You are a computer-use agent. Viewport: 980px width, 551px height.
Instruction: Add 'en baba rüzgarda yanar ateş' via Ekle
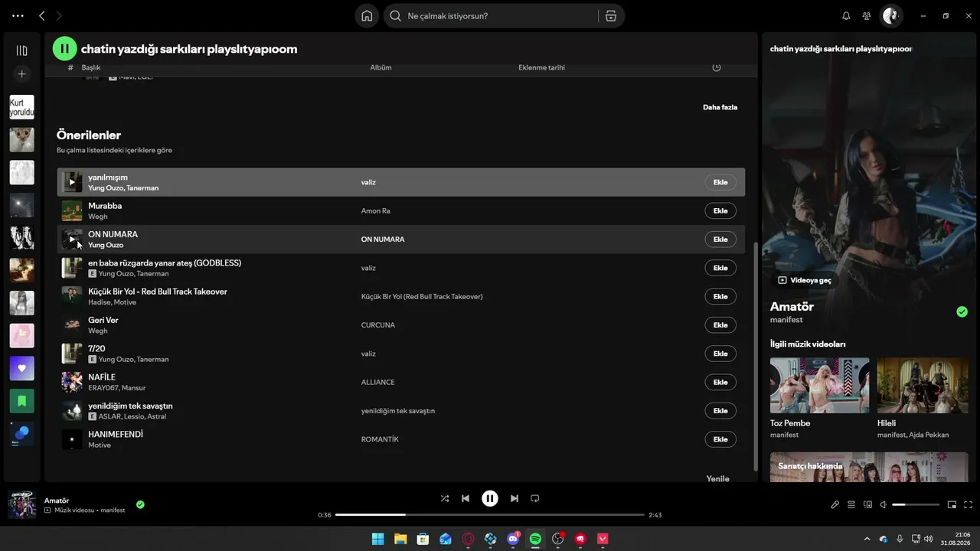point(720,268)
